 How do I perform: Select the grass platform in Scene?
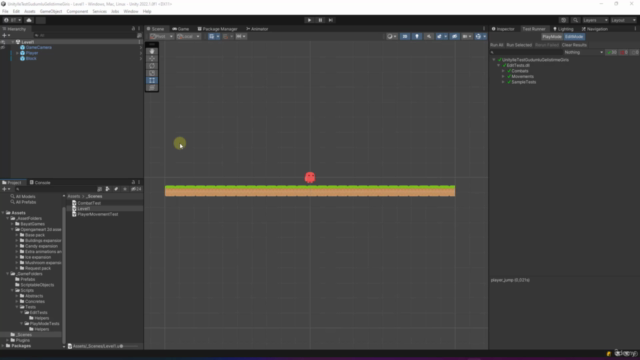pyautogui.click(x=310, y=191)
